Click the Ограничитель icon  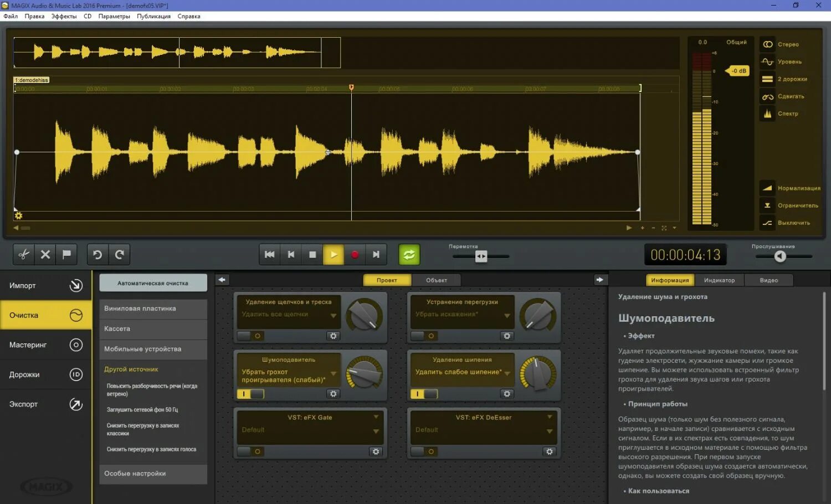pos(767,205)
